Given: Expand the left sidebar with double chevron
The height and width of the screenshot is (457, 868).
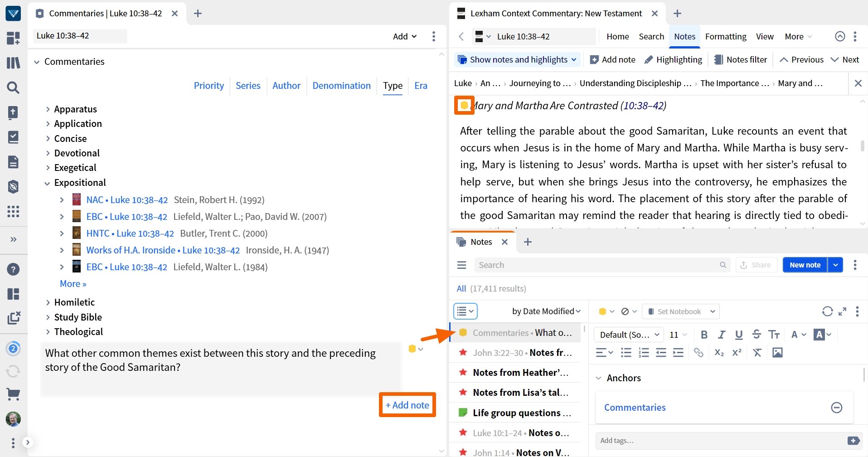Looking at the screenshot, I should 13,239.
